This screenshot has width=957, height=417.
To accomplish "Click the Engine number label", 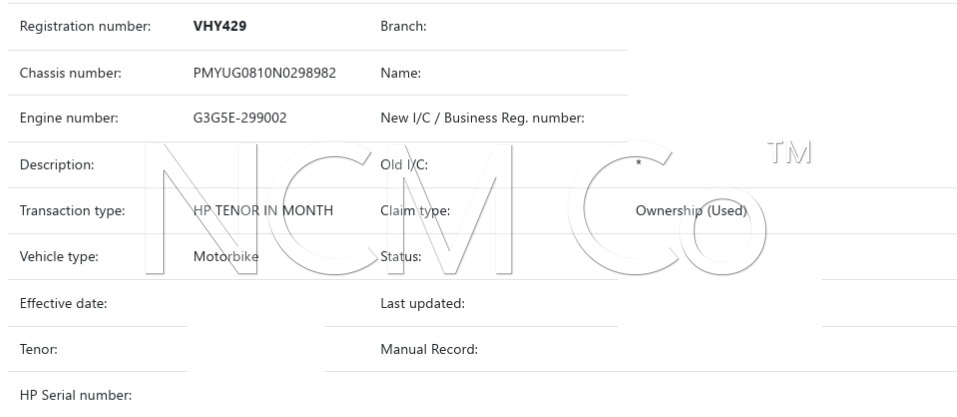I will pos(68,119).
